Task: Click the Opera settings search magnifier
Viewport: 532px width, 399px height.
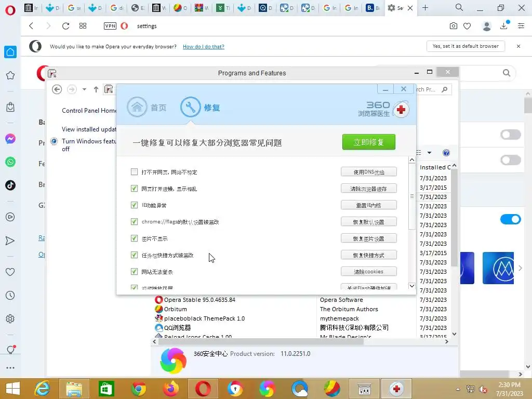Action: 507,73
